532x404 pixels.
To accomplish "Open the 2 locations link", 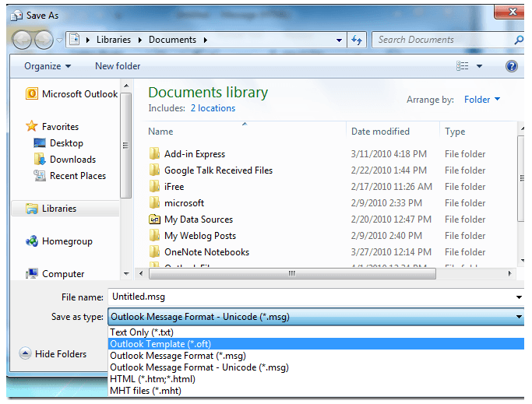I will 213,108.
